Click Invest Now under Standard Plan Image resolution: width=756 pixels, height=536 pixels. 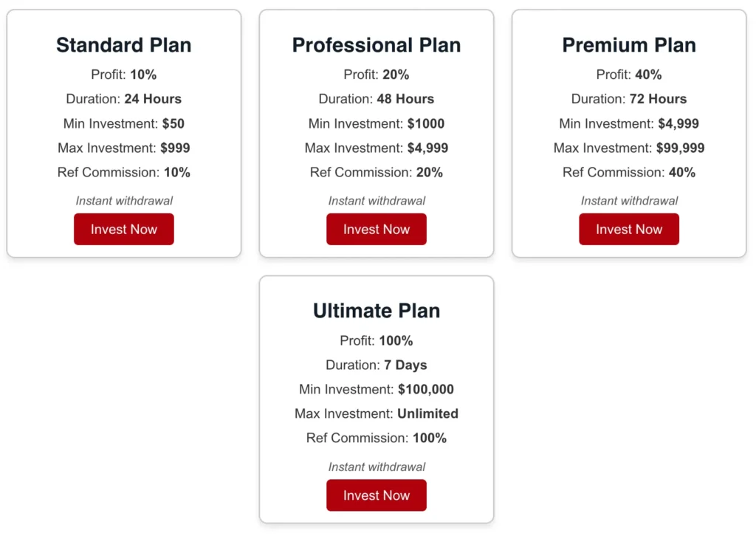pyautogui.click(x=124, y=229)
